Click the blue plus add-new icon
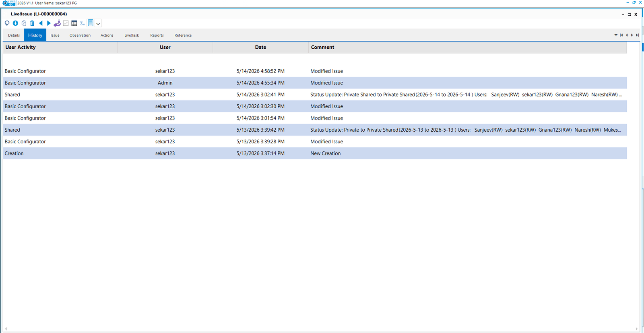Viewport: 644px width, 333px height. (x=15, y=23)
